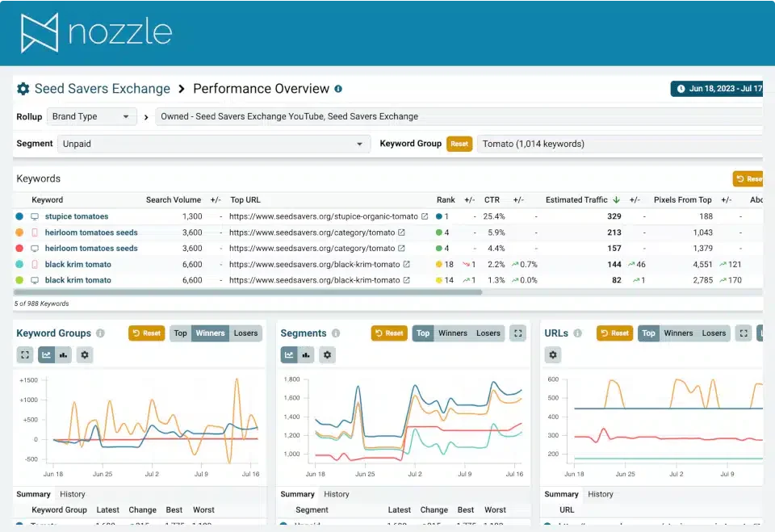Switch to the History tab in Keyword Groups
Image resolution: width=775 pixels, height=532 pixels.
click(x=72, y=494)
